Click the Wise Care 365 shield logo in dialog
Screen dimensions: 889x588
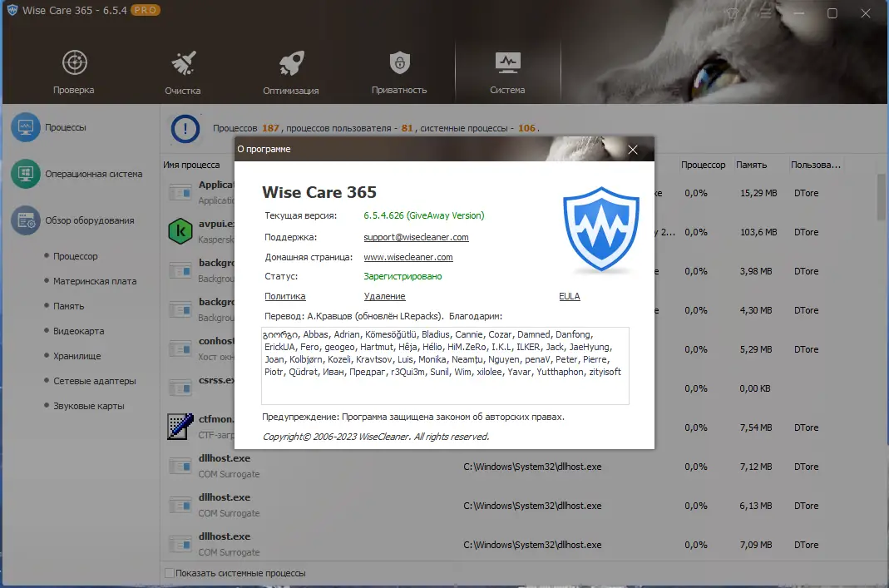pos(601,229)
